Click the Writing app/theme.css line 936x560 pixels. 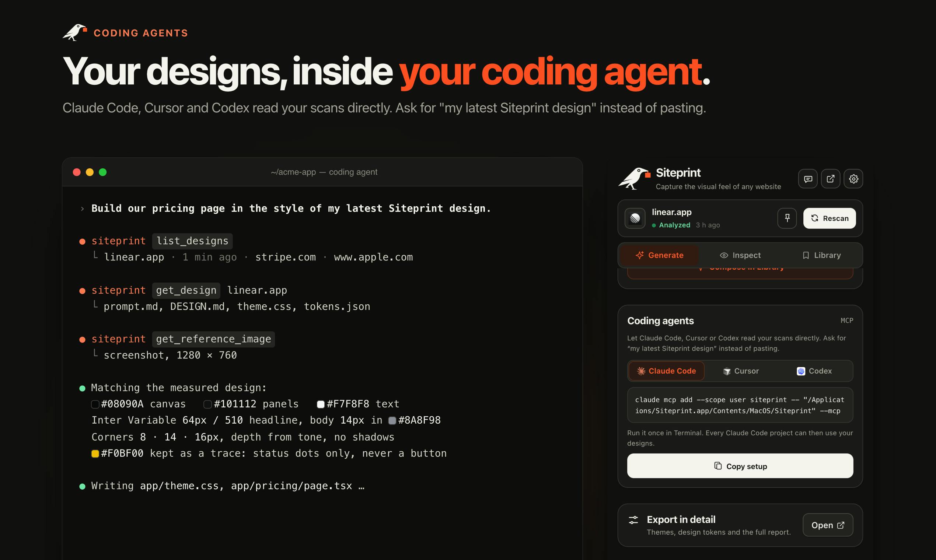(x=228, y=486)
